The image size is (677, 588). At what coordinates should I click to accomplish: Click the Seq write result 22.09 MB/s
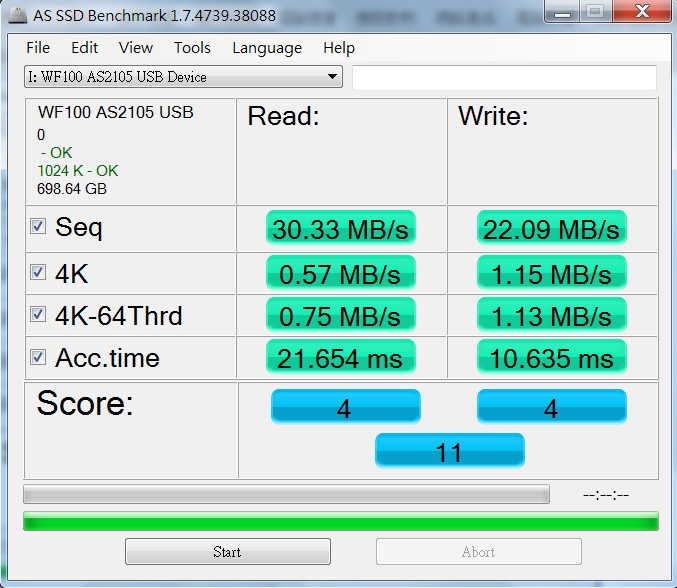[x=551, y=228]
